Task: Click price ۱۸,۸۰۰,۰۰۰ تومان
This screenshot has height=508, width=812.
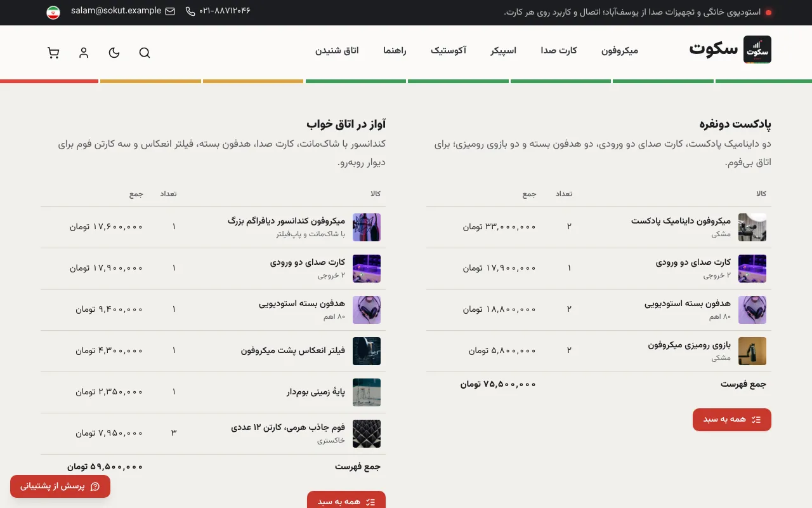Action: (x=499, y=309)
